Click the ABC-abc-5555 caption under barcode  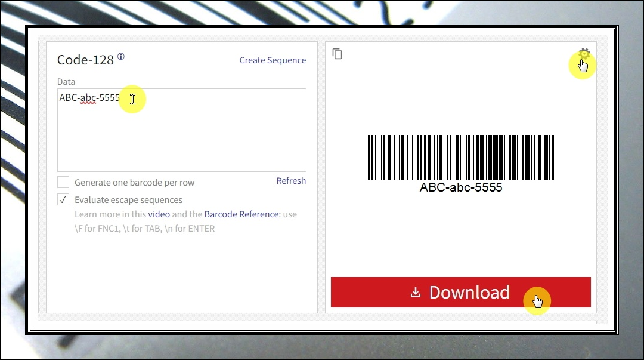461,187
